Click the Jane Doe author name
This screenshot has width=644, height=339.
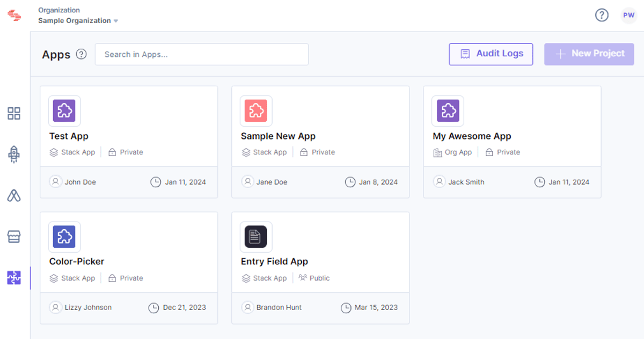[272, 182]
